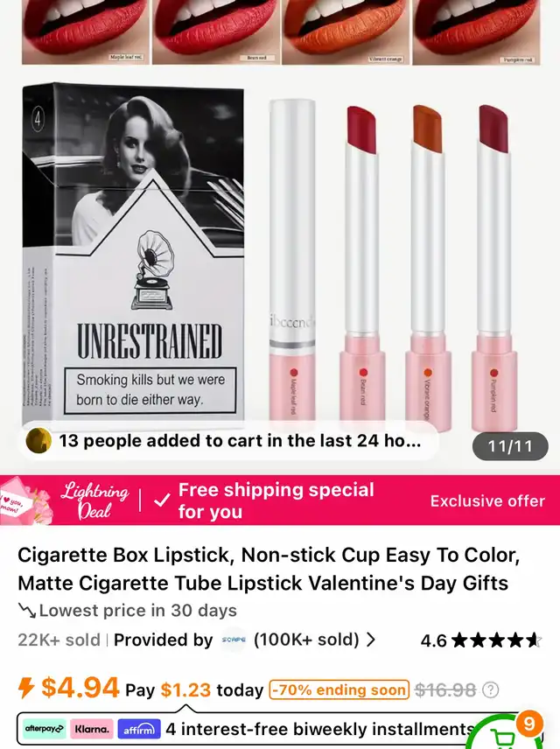Tap the Lowest price in 30 days label
Viewport: 560px width, 749px height.
[x=137, y=611]
